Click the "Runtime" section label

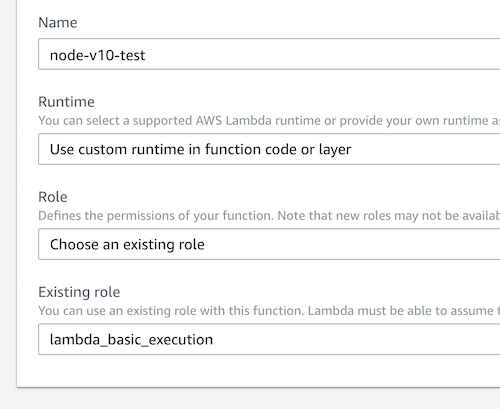click(x=66, y=102)
